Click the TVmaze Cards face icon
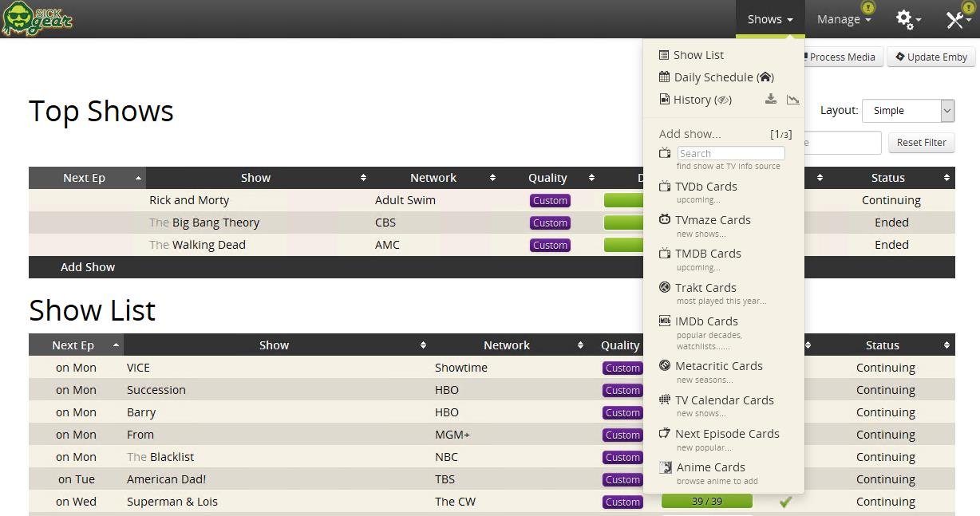This screenshot has height=516, width=980. pos(665,220)
